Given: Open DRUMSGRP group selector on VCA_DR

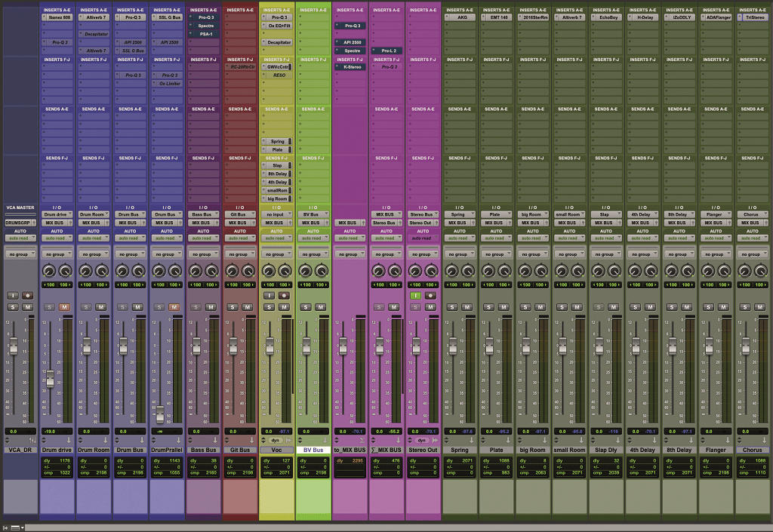Looking at the screenshot, I should (20, 223).
